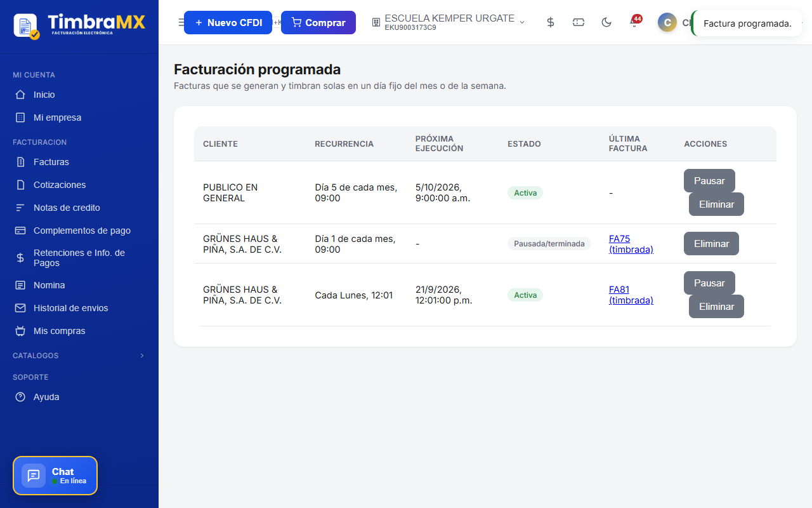
Task: Click the Facturas document icon
Action: [x=20, y=162]
